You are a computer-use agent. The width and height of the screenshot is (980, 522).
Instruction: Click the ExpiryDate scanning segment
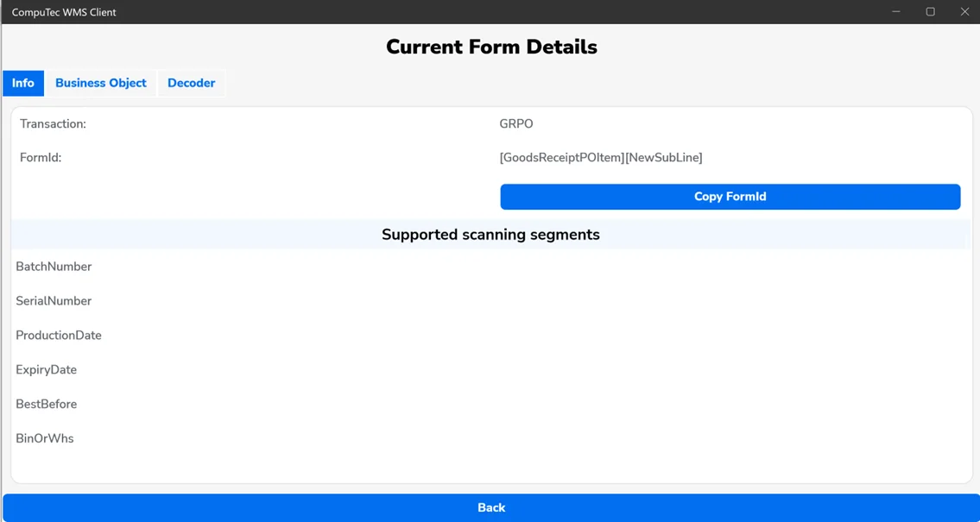pyautogui.click(x=46, y=369)
